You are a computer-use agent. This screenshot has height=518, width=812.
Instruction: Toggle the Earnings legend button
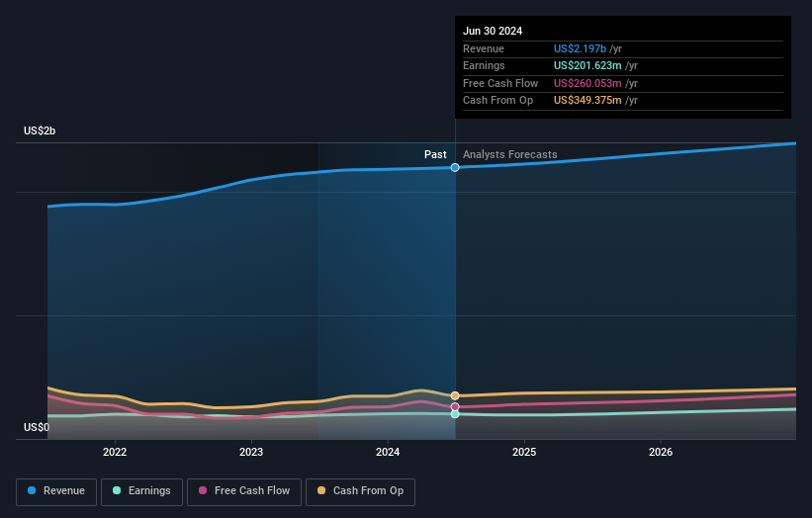click(141, 491)
